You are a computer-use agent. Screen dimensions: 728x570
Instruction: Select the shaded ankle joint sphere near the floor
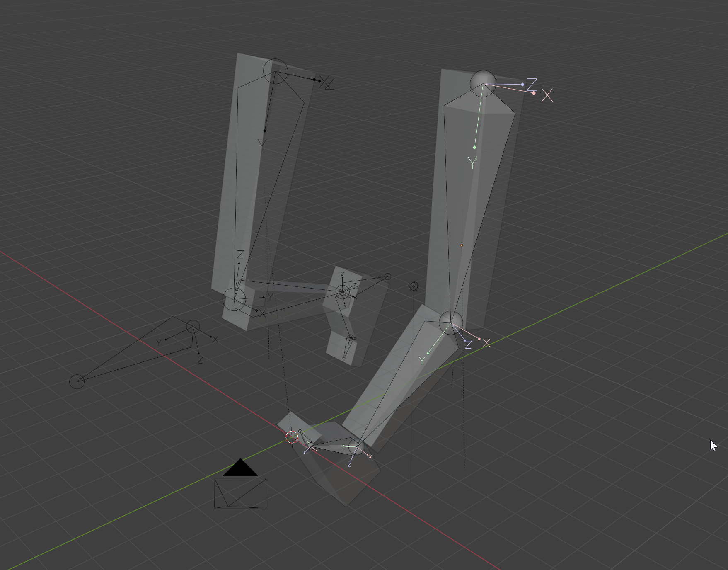356,447
